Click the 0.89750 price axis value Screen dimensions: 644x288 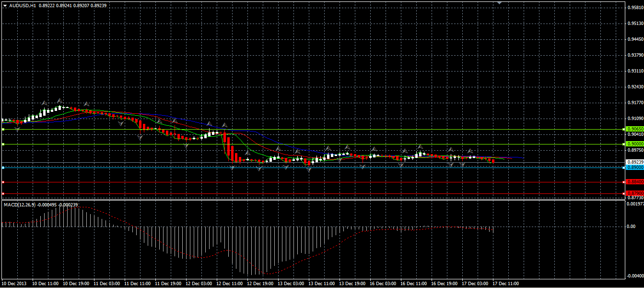click(636, 150)
